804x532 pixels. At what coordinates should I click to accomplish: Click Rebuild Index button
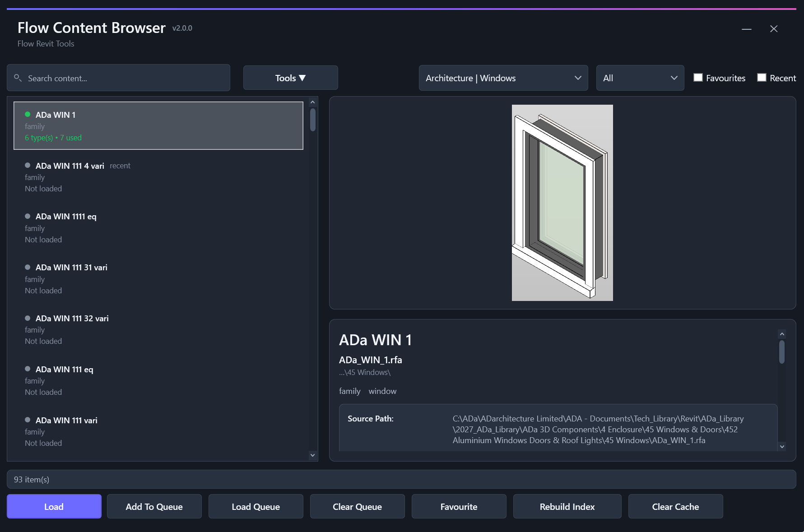click(567, 506)
